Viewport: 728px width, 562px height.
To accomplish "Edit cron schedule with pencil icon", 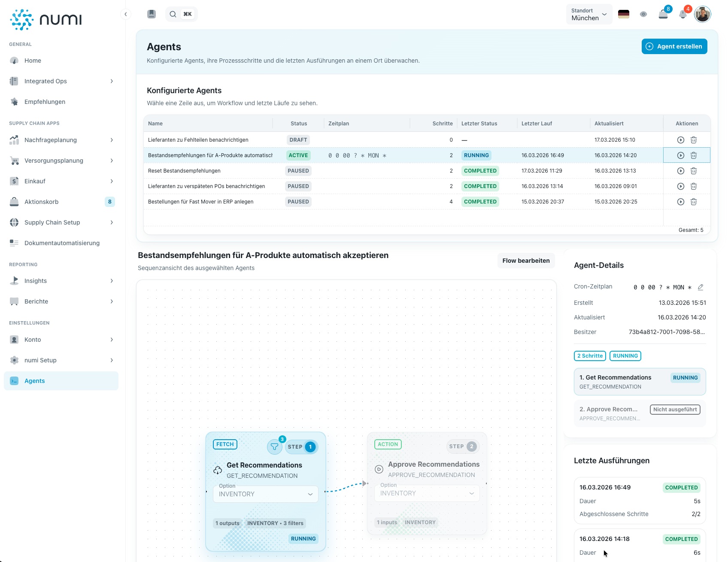I will pos(701,287).
